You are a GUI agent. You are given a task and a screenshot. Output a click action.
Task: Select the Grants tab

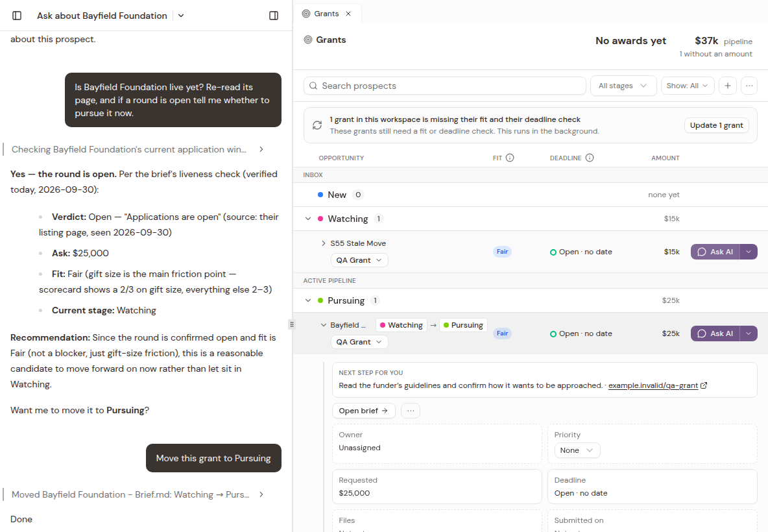tap(327, 14)
